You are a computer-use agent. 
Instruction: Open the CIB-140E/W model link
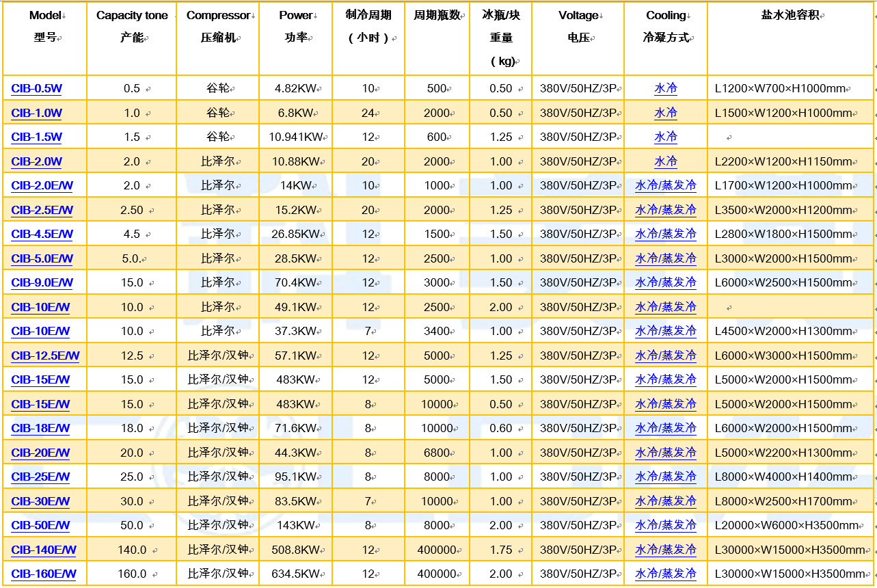(x=44, y=550)
